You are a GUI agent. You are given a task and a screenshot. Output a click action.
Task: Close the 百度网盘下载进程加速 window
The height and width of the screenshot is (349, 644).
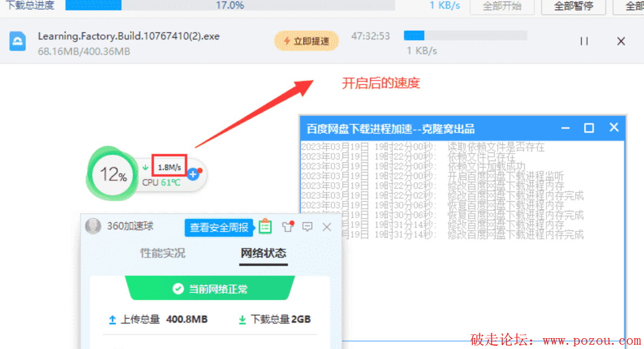pos(614,128)
